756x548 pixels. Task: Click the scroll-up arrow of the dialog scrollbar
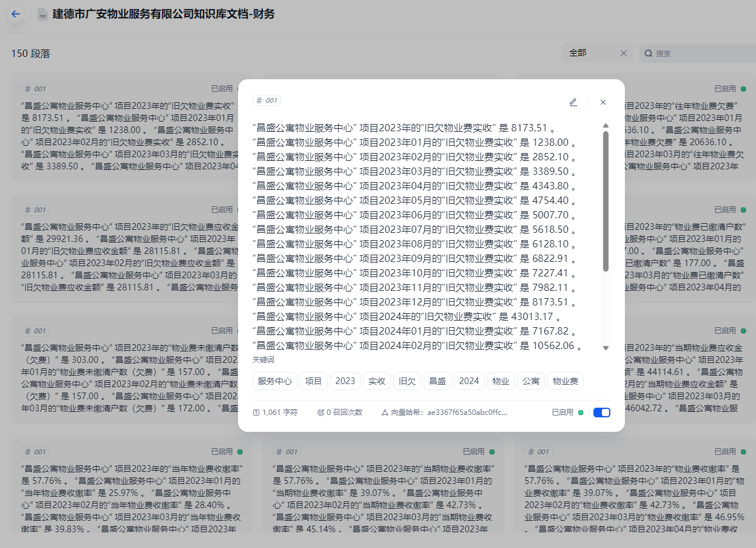606,126
